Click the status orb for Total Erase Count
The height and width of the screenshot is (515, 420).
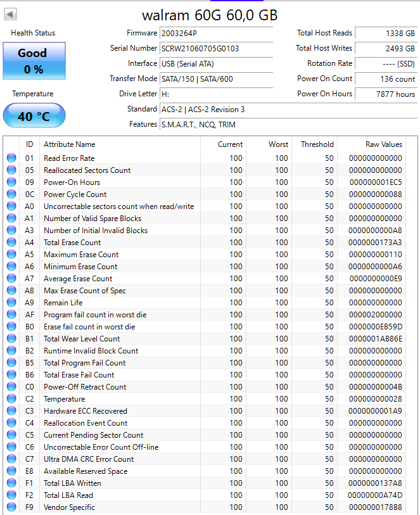pos(11,243)
